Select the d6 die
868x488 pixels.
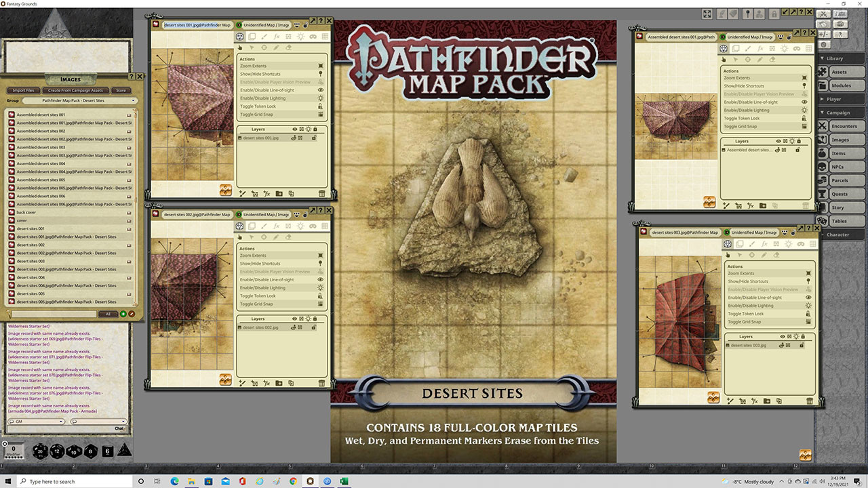click(107, 451)
